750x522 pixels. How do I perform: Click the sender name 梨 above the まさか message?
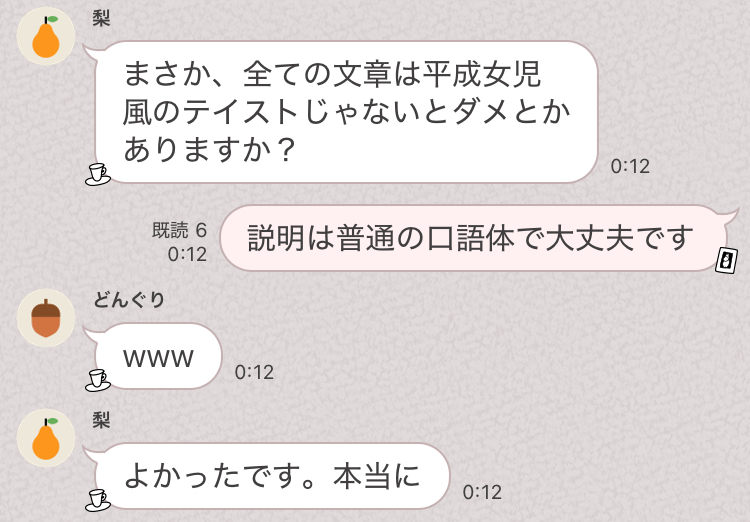tap(101, 18)
